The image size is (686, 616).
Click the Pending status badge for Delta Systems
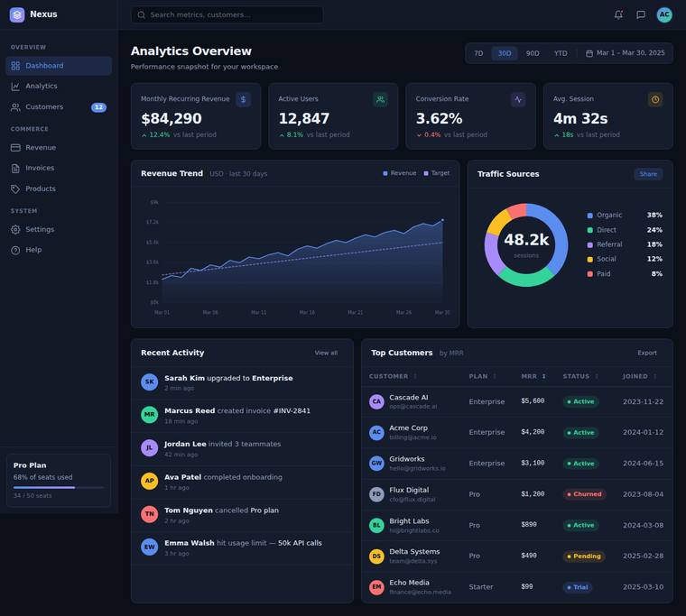584,556
